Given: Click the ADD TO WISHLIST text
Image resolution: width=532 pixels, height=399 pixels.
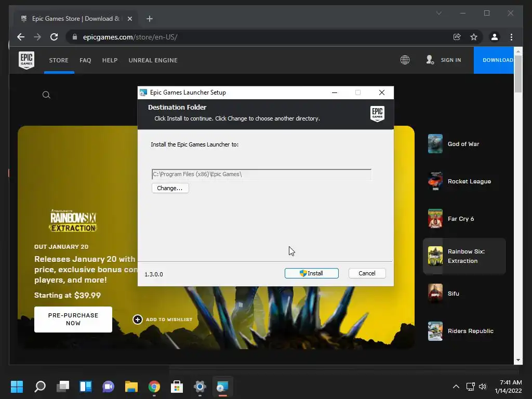Looking at the screenshot, I should tap(169, 320).
